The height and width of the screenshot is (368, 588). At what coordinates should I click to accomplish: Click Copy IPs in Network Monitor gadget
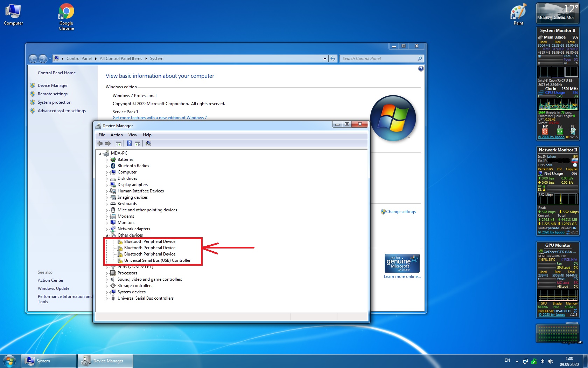(572, 169)
